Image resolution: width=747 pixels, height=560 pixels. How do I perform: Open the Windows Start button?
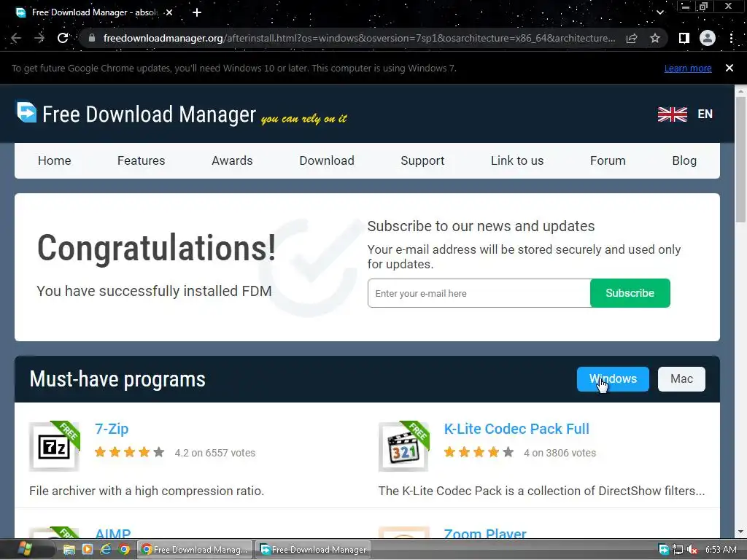coord(24,550)
